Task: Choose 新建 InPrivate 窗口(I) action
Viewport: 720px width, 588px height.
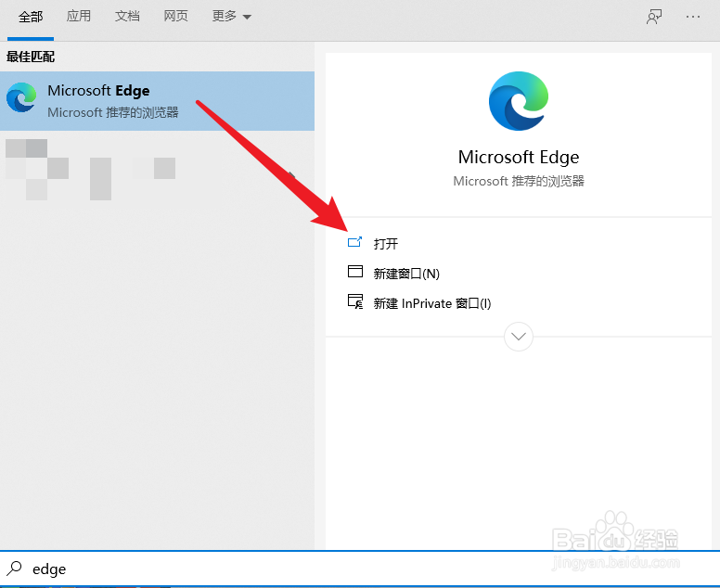Action: coord(432,303)
